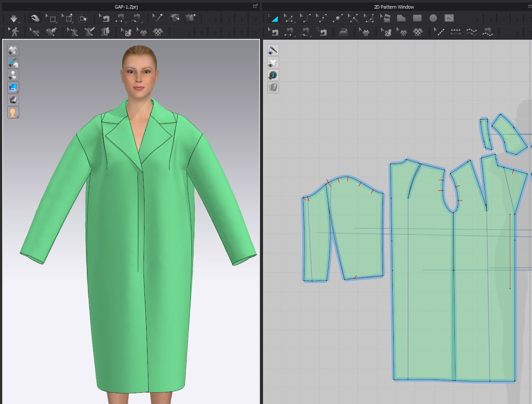The height and width of the screenshot is (404, 532).
Task: Select the hand garment-grab tool in 3D toolbar
Action: (35, 19)
